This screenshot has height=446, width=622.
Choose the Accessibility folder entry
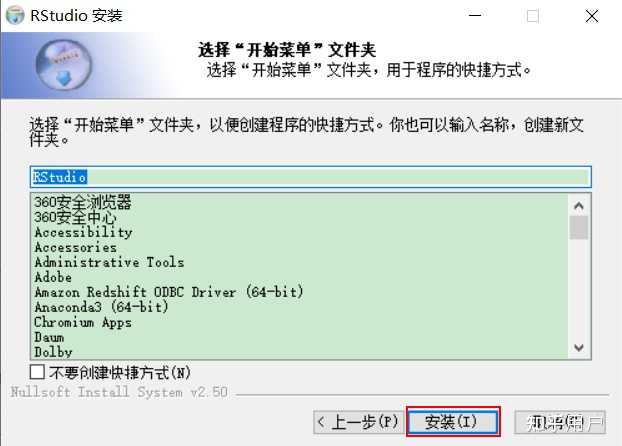pyautogui.click(x=83, y=232)
